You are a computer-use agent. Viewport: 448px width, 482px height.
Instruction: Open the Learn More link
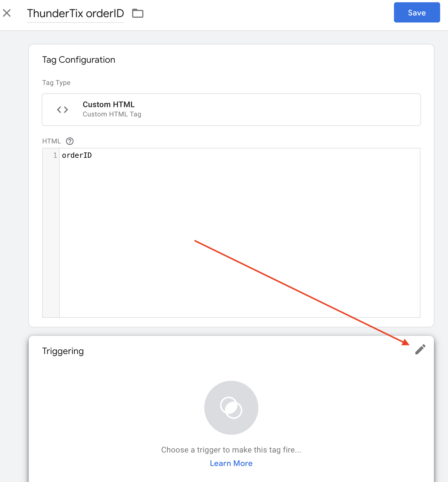tap(231, 463)
